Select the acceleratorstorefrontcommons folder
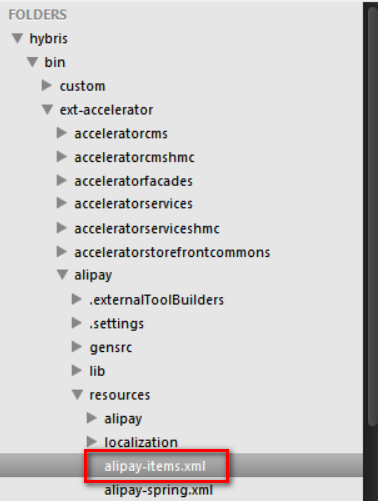Viewport: 378px width, 501px height. point(172,252)
